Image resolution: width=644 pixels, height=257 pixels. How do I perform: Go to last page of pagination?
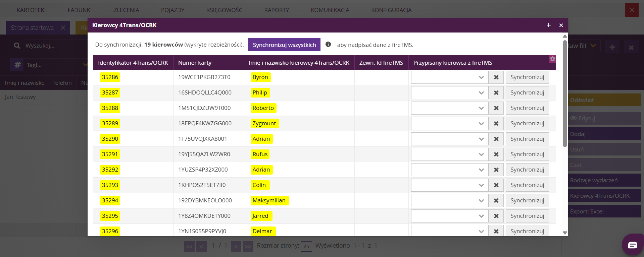coord(248,246)
